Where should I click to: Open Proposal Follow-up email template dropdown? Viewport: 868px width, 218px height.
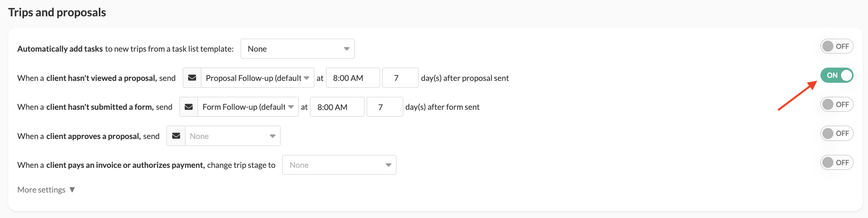(257, 78)
